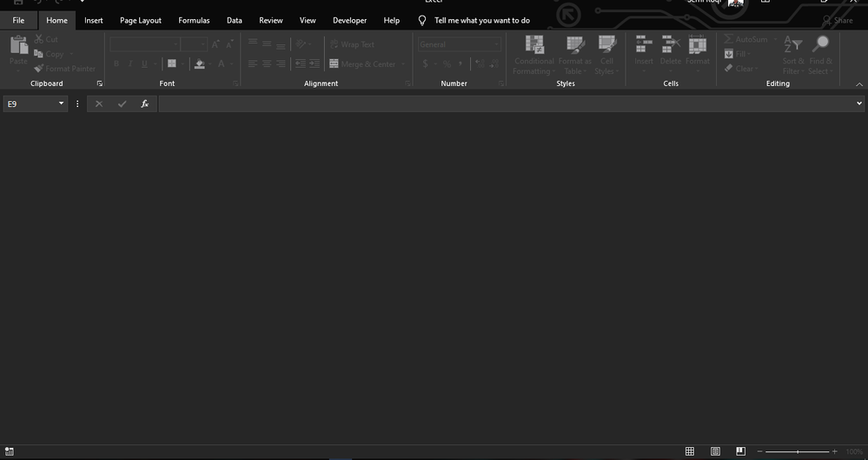Open Sort & Filter menu
Screen dimensions: 868x460
(793, 56)
